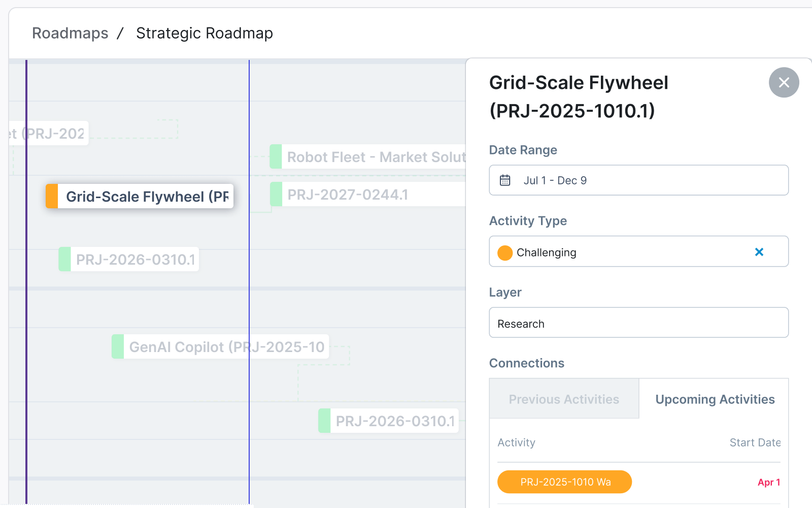Switch to Previous Activities tab

point(564,399)
